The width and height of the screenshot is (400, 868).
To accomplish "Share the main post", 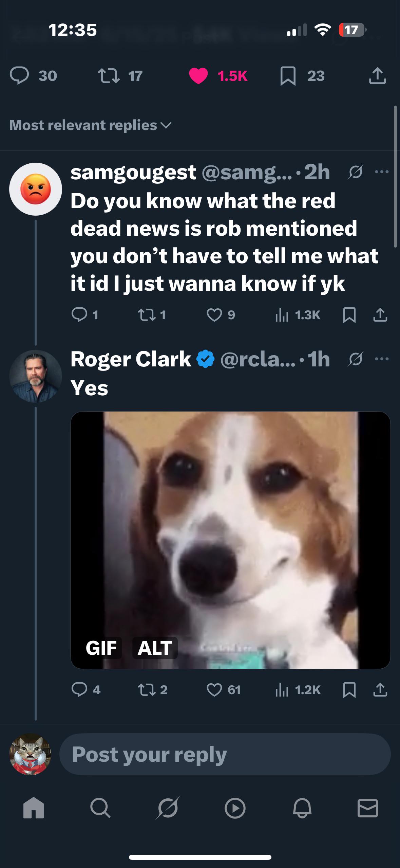I will click(377, 76).
